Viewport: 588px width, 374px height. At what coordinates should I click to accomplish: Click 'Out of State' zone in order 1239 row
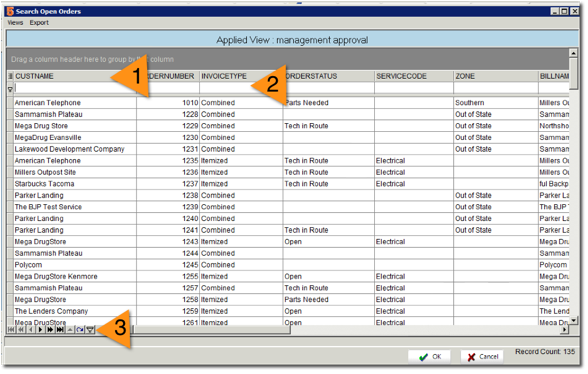coord(496,207)
